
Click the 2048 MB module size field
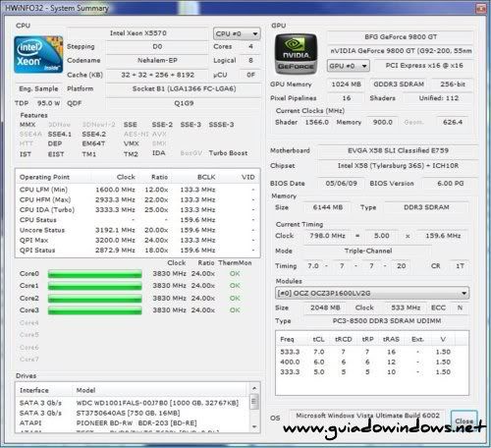pyautogui.click(x=325, y=308)
